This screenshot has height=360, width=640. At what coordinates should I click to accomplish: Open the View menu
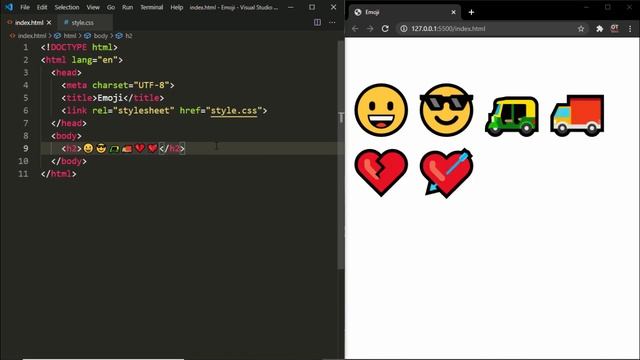[93, 7]
